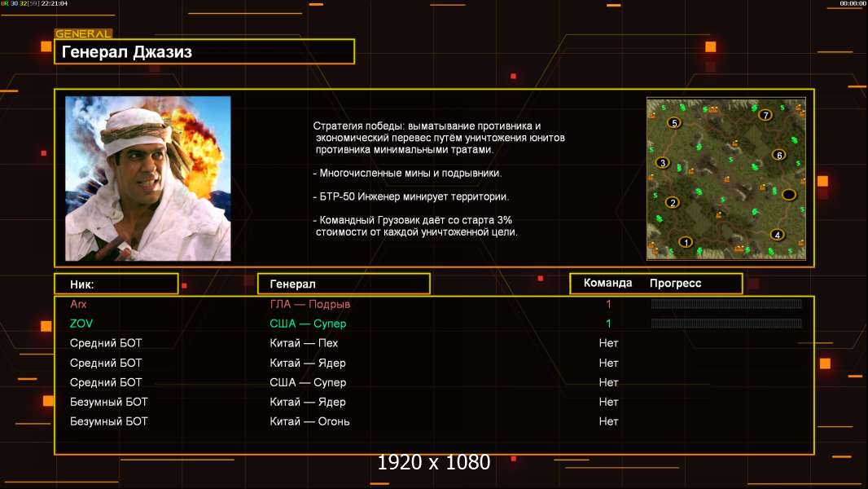Click США — Супер in the Средний БОТ row
This screenshot has height=489, width=868.
pyautogui.click(x=308, y=382)
